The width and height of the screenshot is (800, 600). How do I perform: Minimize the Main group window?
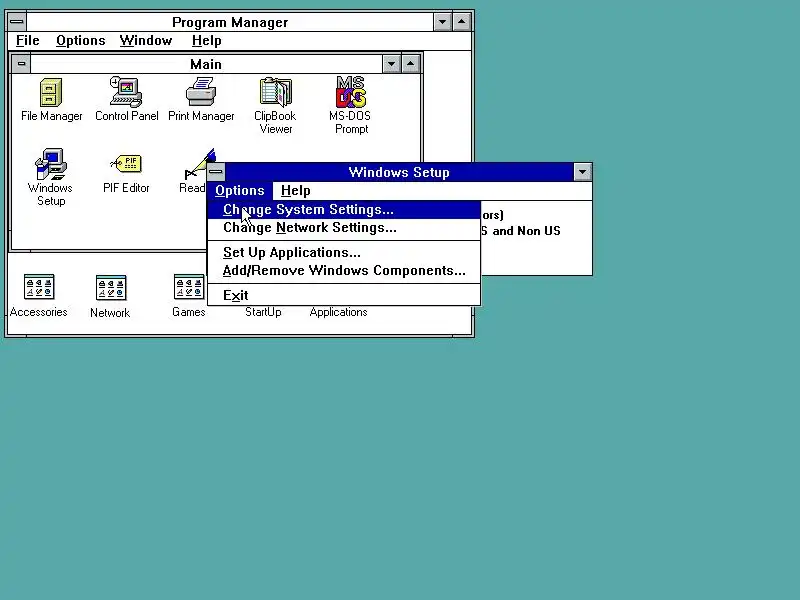click(x=391, y=64)
